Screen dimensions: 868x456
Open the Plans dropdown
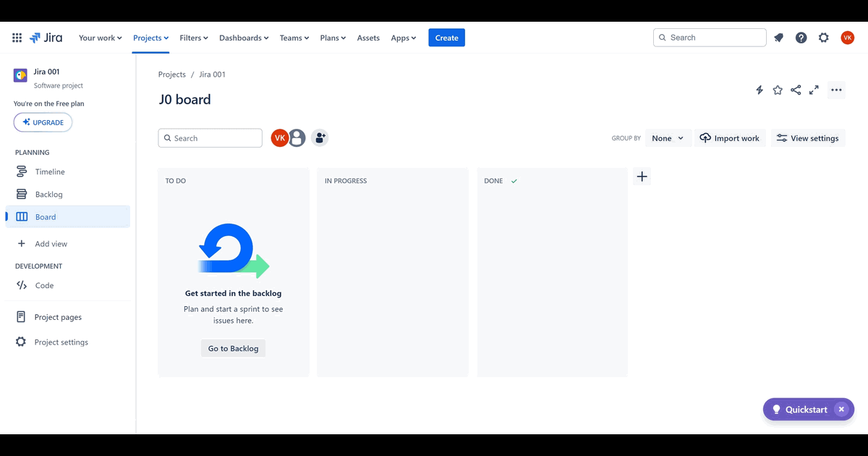[333, 38]
